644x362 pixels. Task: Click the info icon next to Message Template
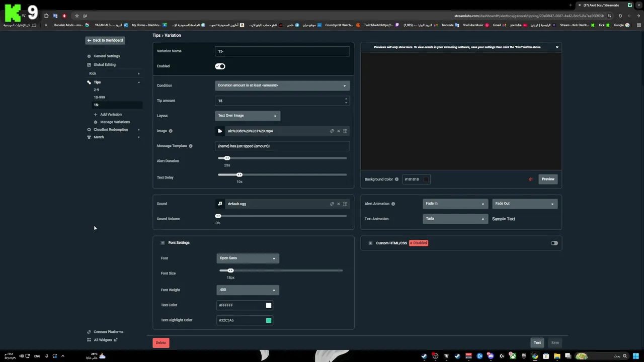point(191,146)
